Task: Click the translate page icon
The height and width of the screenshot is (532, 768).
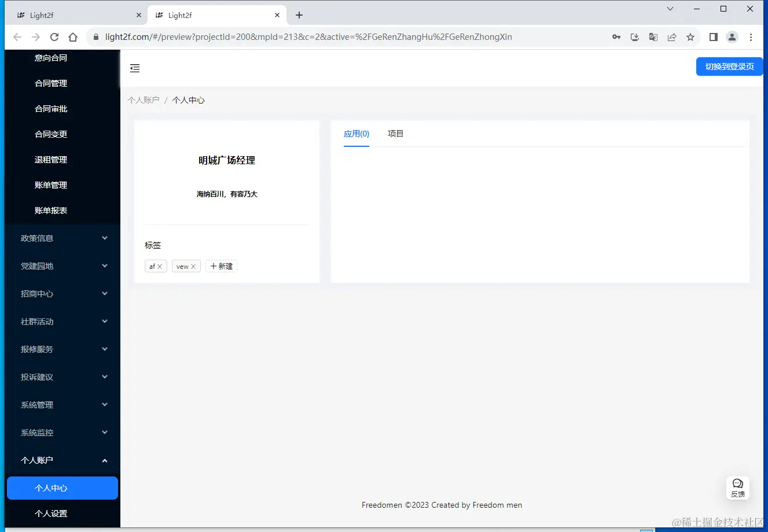Action: coord(653,37)
